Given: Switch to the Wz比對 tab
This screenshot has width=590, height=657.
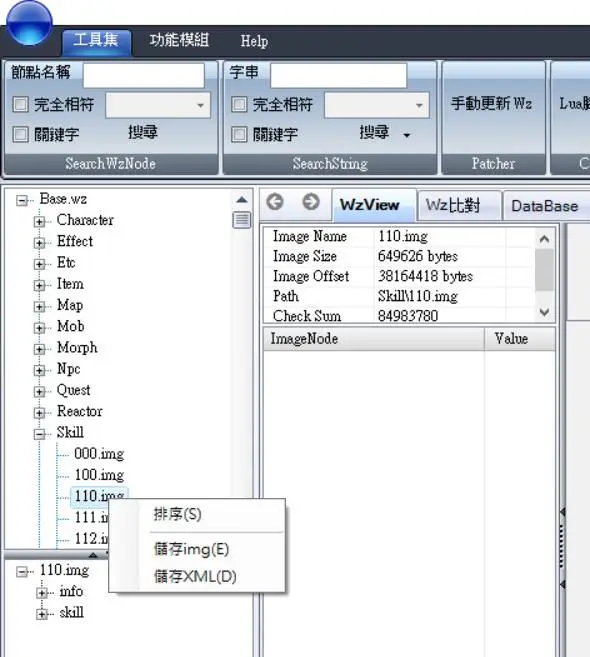Looking at the screenshot, I should click(x=453, y=205).
